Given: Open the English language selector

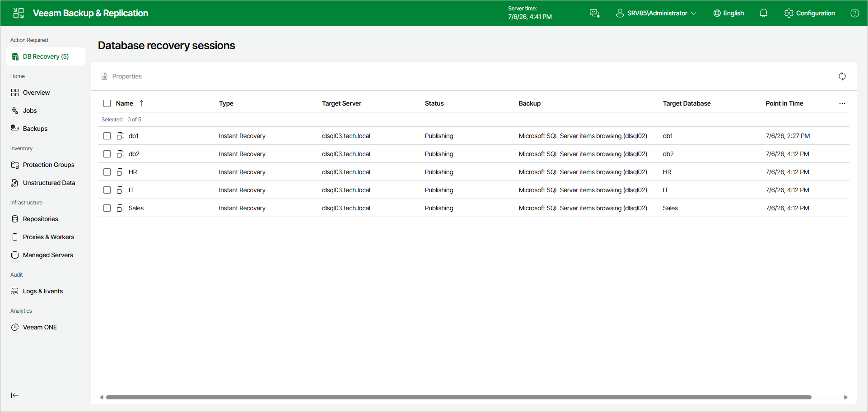Looking at the screenshot, I should point(728,13).
